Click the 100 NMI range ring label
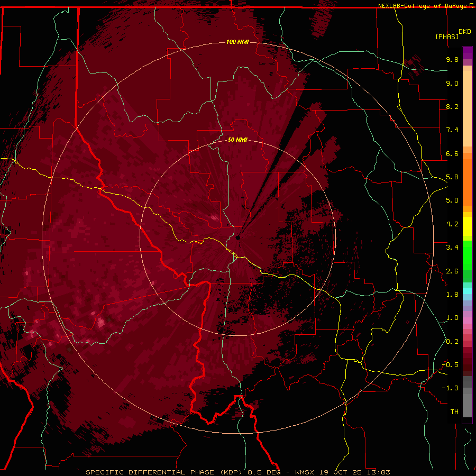Image resolution: width=476 pixels, height=476 pixels. [237, 42]
